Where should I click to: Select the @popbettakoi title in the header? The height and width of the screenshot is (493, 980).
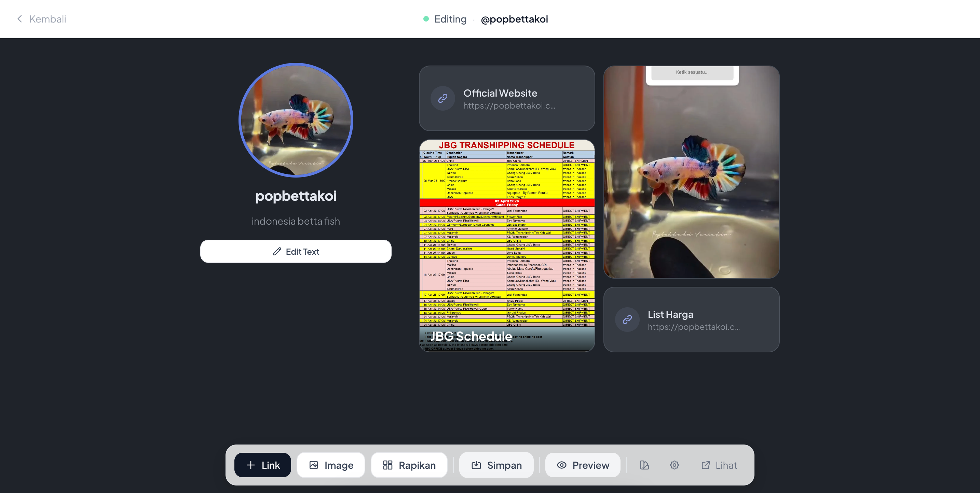click(x=514, y=19)
